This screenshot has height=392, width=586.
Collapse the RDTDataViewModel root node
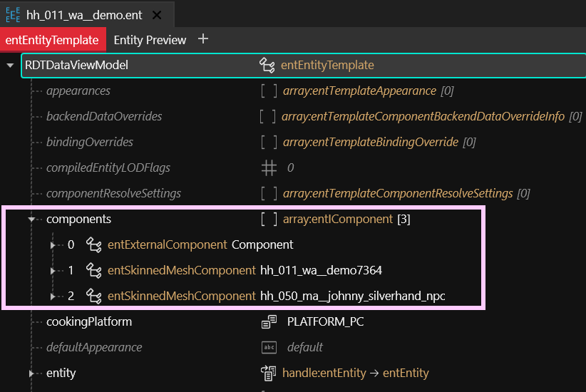[x=10, y=66]
